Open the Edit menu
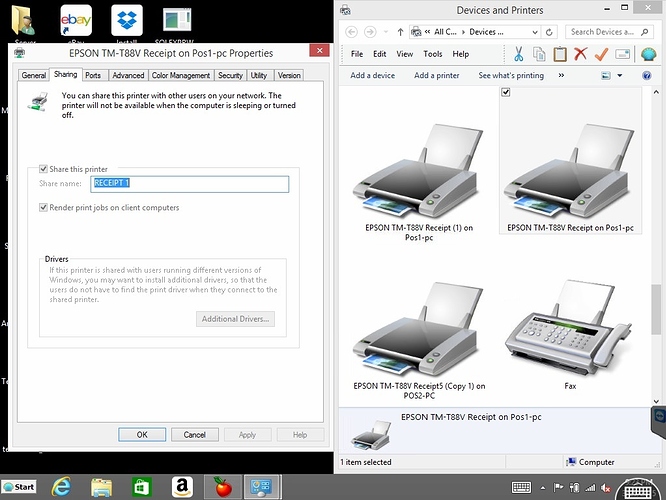The height and width of the screenshot is (500, 666). 380,54
